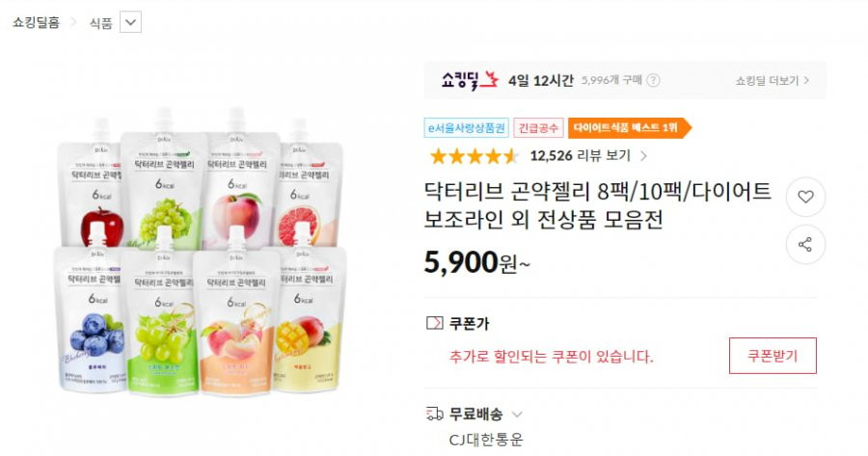Open 쇼킹딜 더보기 link
The image size is (868, 456).
pos(773,81)
